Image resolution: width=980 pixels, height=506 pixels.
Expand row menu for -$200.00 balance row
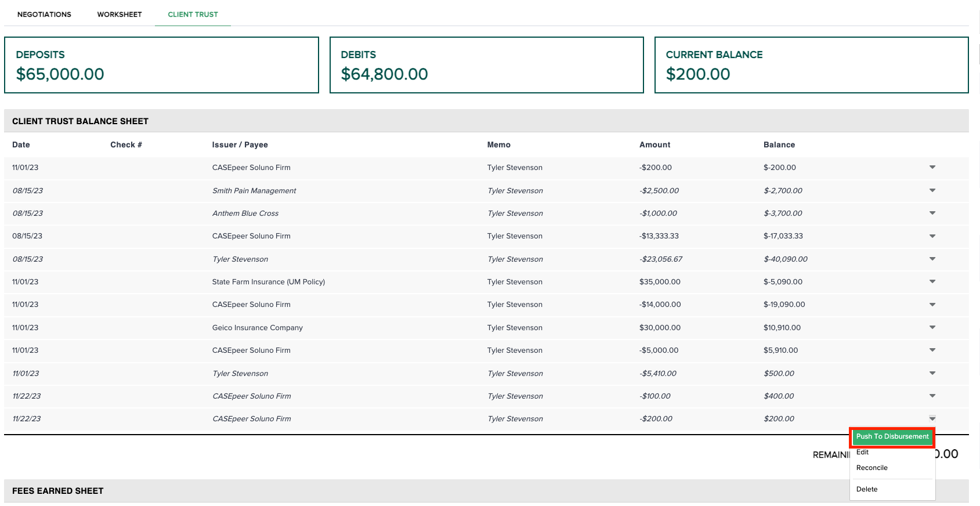point(932,167)
